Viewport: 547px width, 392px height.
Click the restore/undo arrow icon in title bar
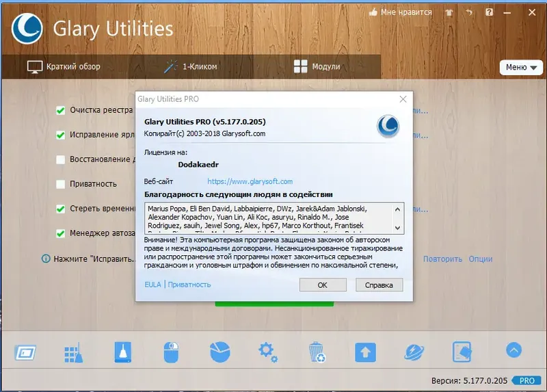(469, 12)
